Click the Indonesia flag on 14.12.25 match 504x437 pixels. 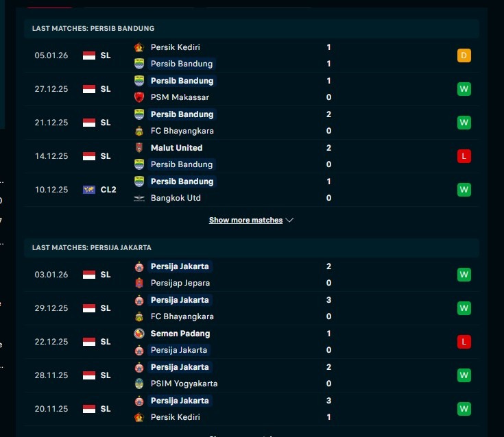(x=89, y=156)
